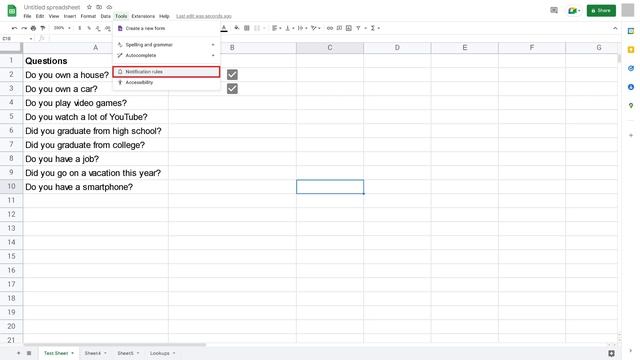Image resolution: width=640 pixels, height=360 pixels.
Task: Toggle checkbox for "Do you own a car?"
Action: coord(232,89)
